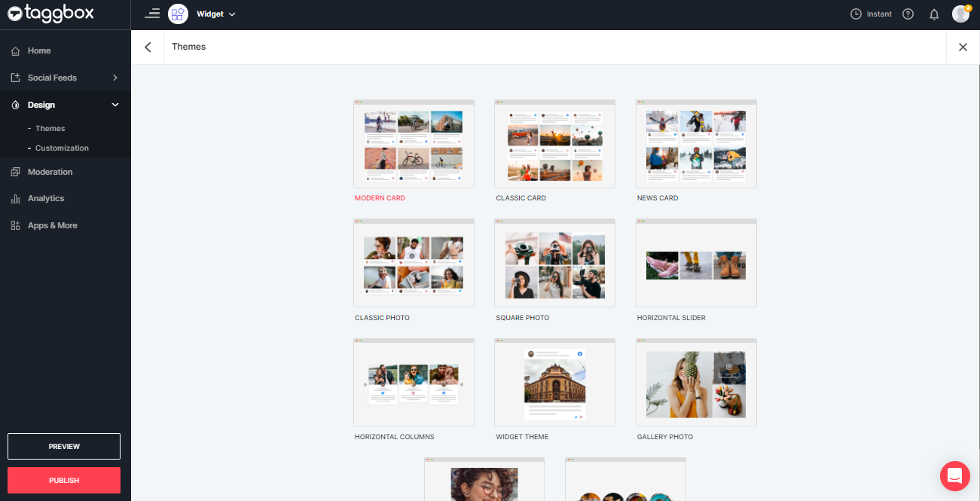View notifications via the bell icon
Viewport: 980px width, 501px height.
click(934, 14)
